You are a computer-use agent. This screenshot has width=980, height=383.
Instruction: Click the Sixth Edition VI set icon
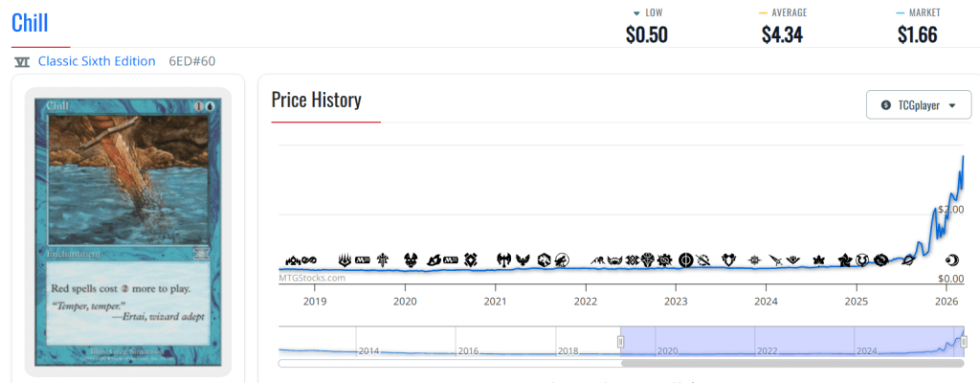22,61
